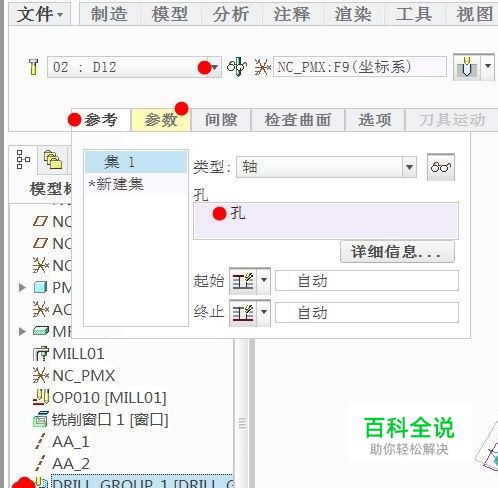Open the 终止 option dropdown arrow
This screenshot has width=498, height=488.
[x=264, y=313]
